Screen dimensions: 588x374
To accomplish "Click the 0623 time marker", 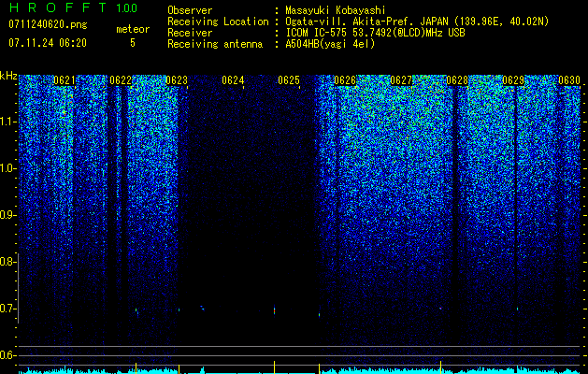I will [x=177, y=80].
